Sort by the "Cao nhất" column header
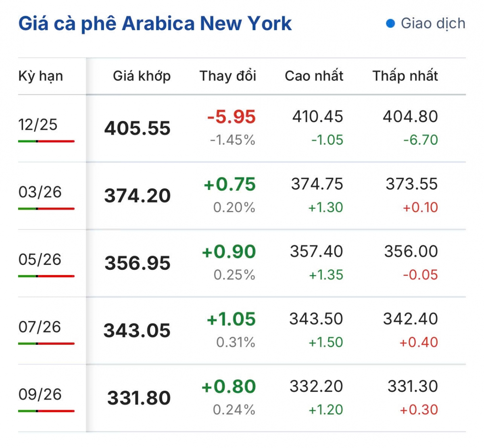This screenshot has height=448, width=484. point(314,76)
